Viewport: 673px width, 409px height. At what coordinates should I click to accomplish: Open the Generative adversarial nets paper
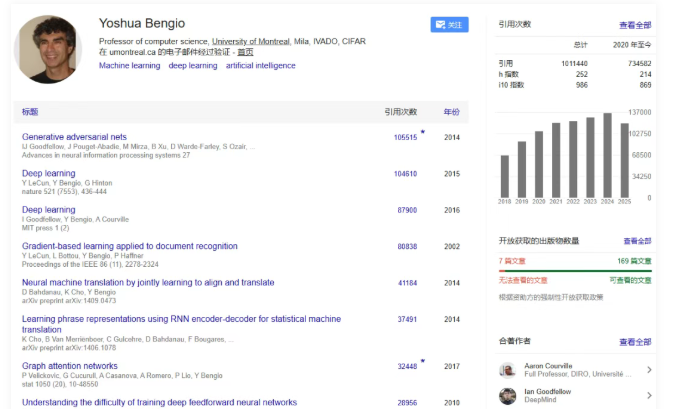pyautogui.click(x=74, y=137)
